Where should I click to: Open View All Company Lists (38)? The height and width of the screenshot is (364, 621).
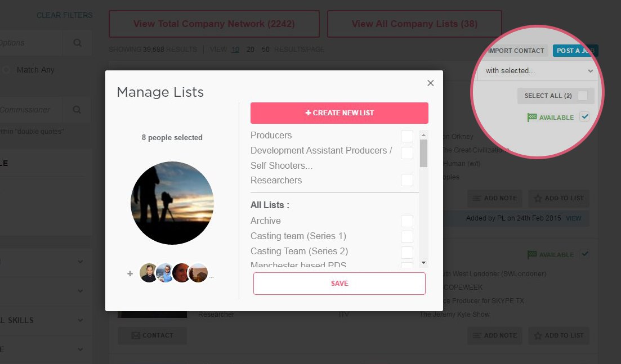[x=414, y=24]
